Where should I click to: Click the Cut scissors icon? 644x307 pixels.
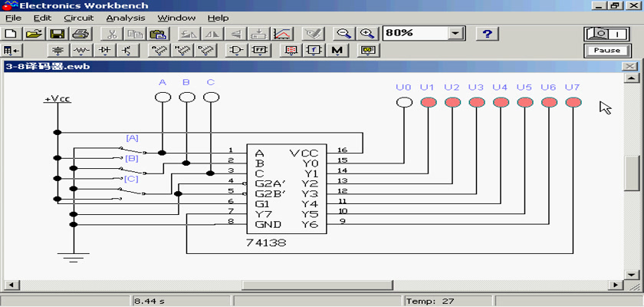click(111, 34)
